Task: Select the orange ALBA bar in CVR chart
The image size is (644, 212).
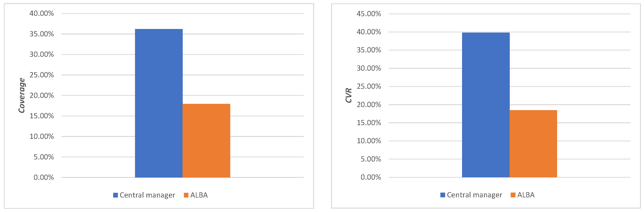Action: (533, 144)
